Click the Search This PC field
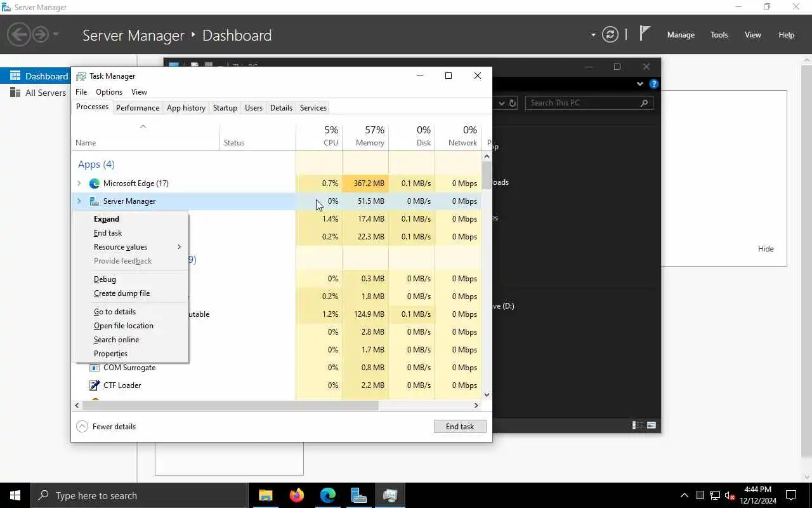 coord(589,103)
